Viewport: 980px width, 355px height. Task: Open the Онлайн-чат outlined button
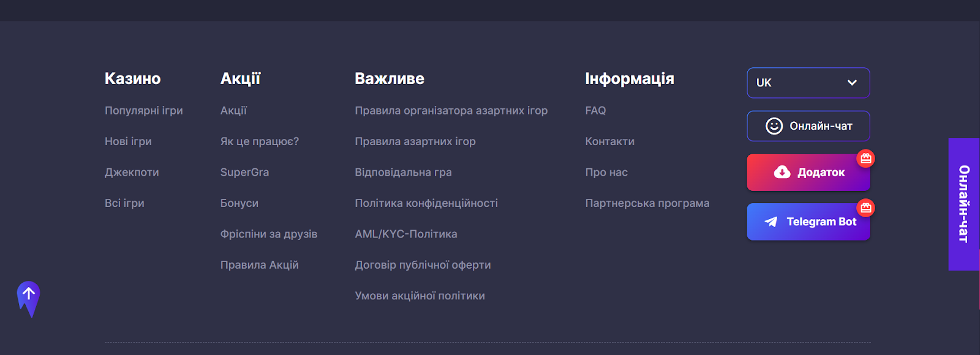809,126
